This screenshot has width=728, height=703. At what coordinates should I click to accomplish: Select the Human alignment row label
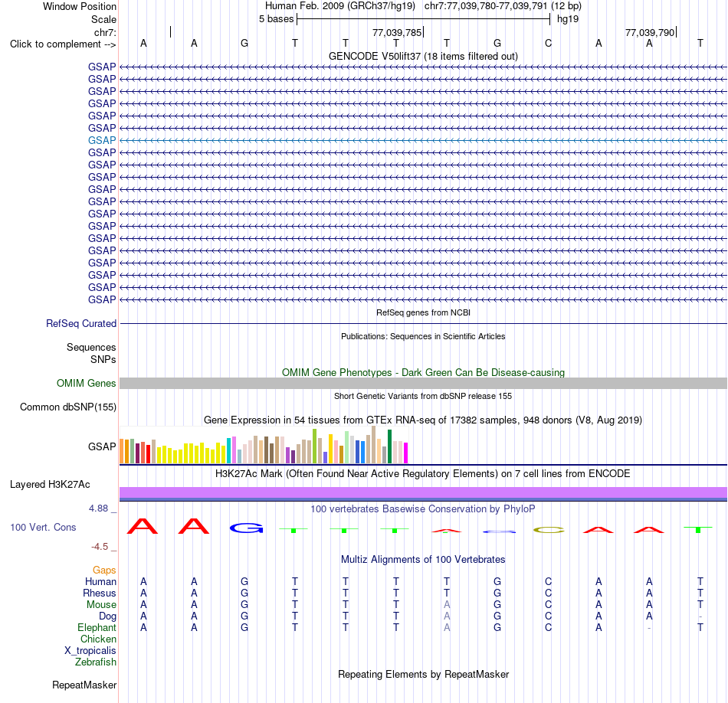point(100,582)
